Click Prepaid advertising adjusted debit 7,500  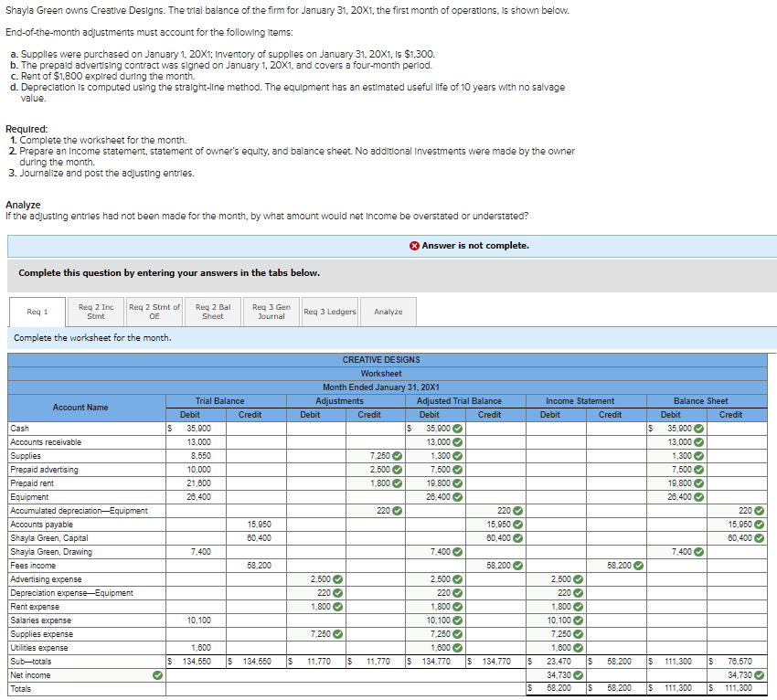pos(435,470)
